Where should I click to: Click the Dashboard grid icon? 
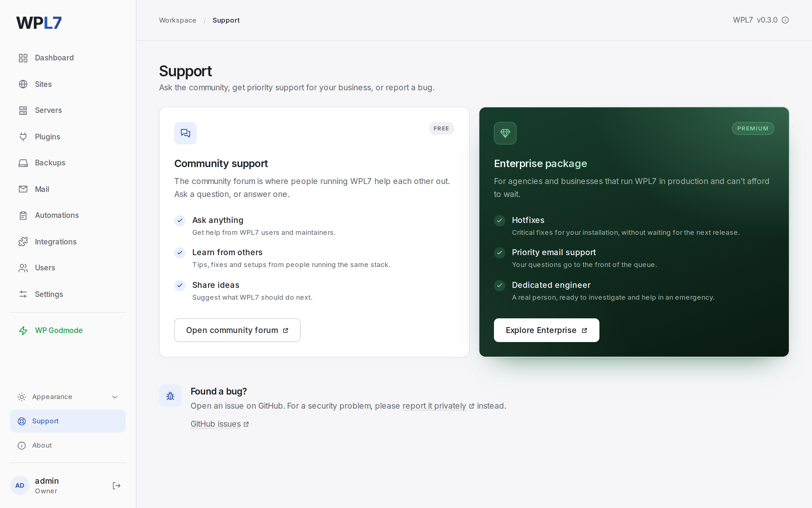click(23, 58)
